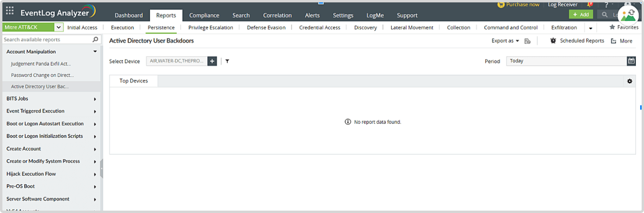Screen dimensions: 644x213
Task: Select the Credential Access tactic
Action: (320, 28)
